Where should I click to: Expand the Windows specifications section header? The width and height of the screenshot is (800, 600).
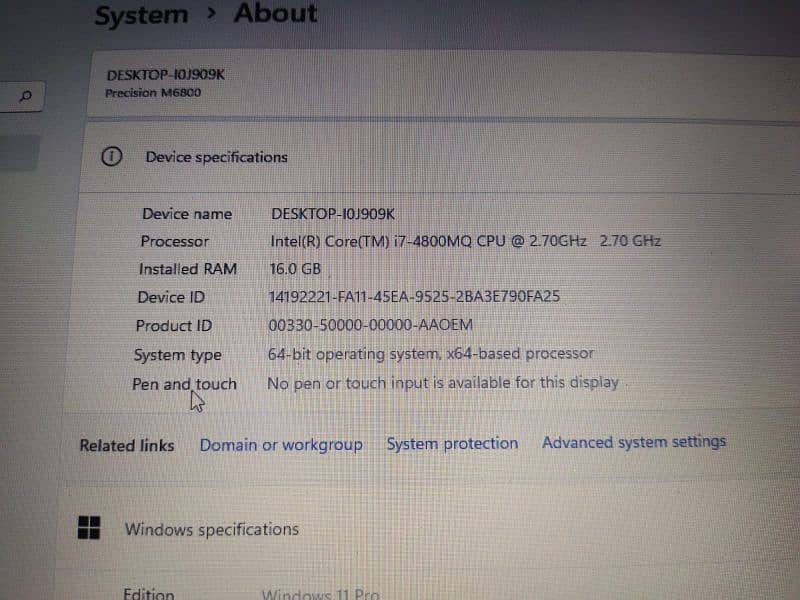tap(211, 530)
